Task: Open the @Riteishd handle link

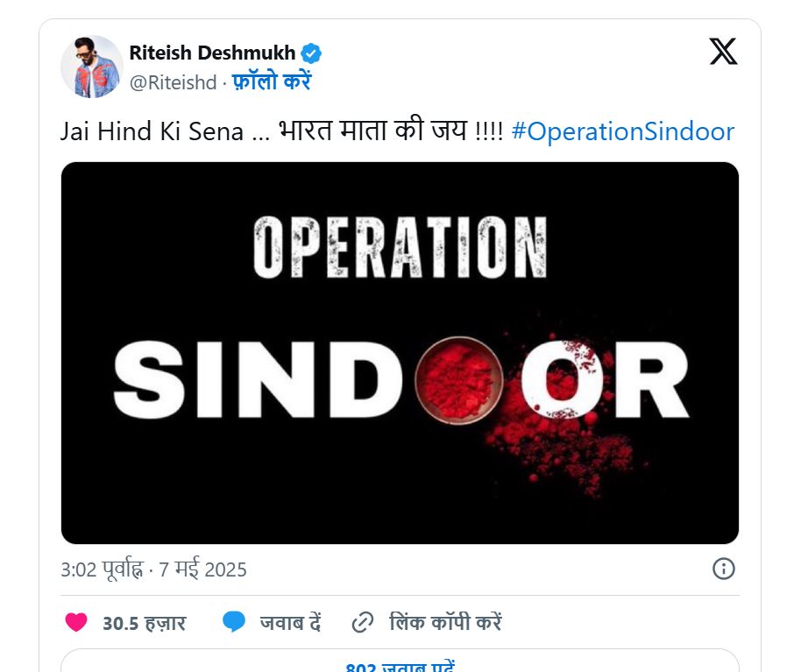Action: click(174, 82)
